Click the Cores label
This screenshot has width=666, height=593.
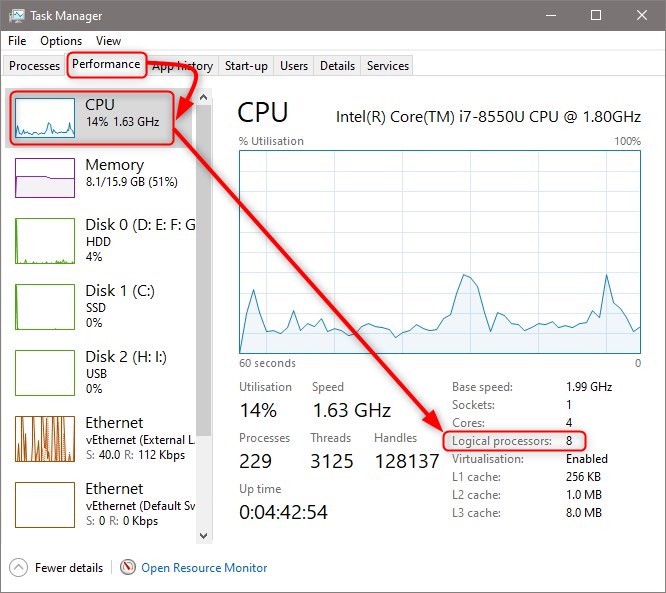(468, 423)
